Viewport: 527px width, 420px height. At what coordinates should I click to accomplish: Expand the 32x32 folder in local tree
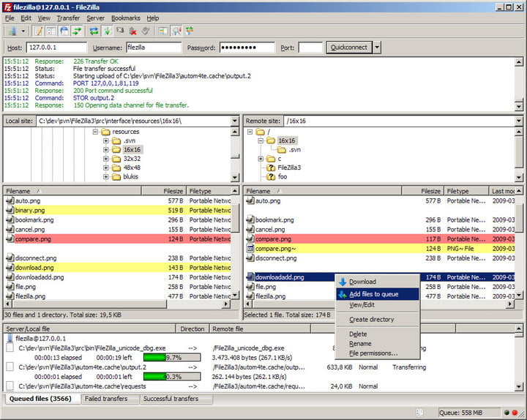(x=106, y=158)
